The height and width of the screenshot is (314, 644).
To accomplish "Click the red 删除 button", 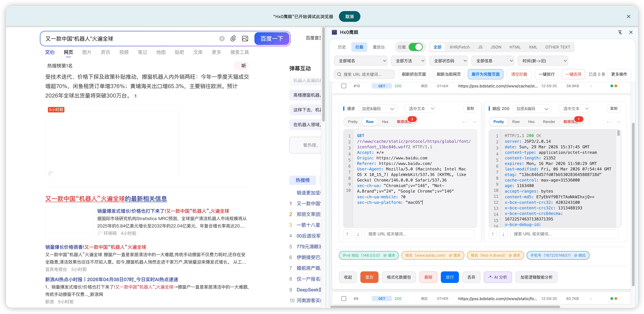I will tap(428, 277).
